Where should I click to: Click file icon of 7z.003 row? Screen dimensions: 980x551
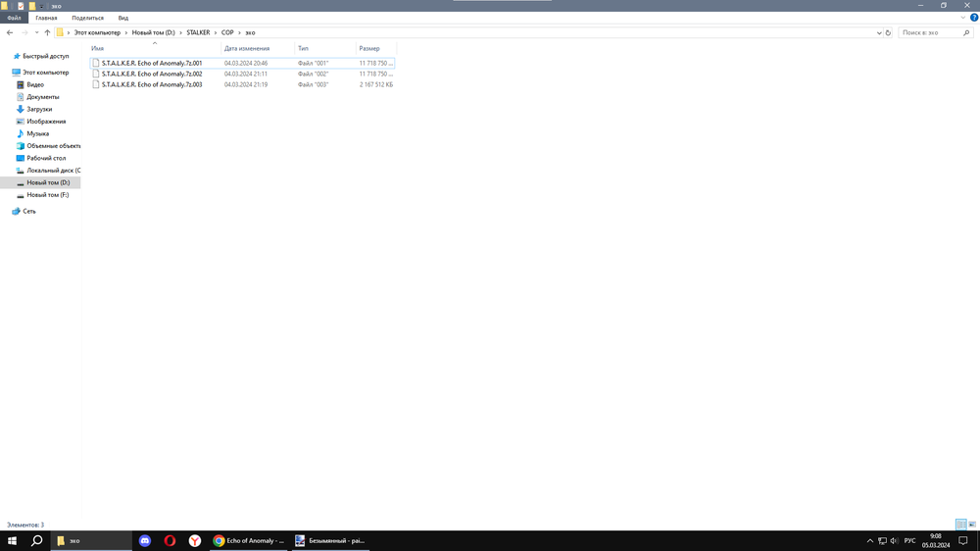[x=96, y=84]
